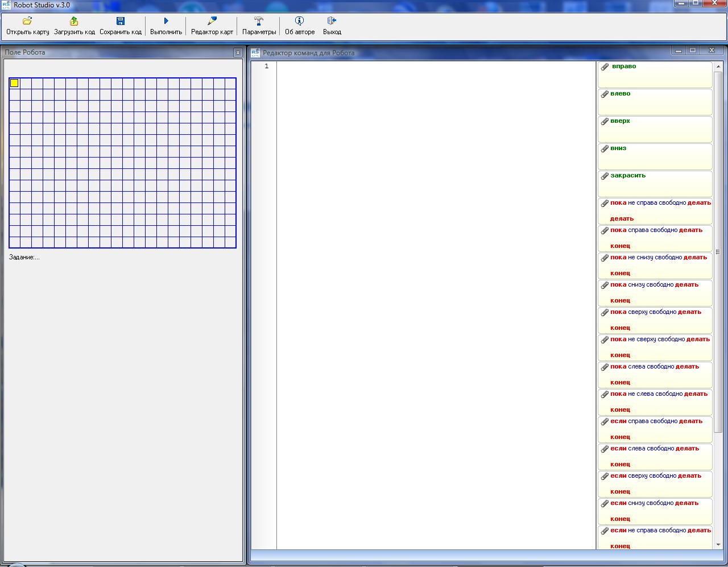This screenshot has width=728, height=567.
Task: Run the program with the Выполнить icon
Action: pos(166,21)
